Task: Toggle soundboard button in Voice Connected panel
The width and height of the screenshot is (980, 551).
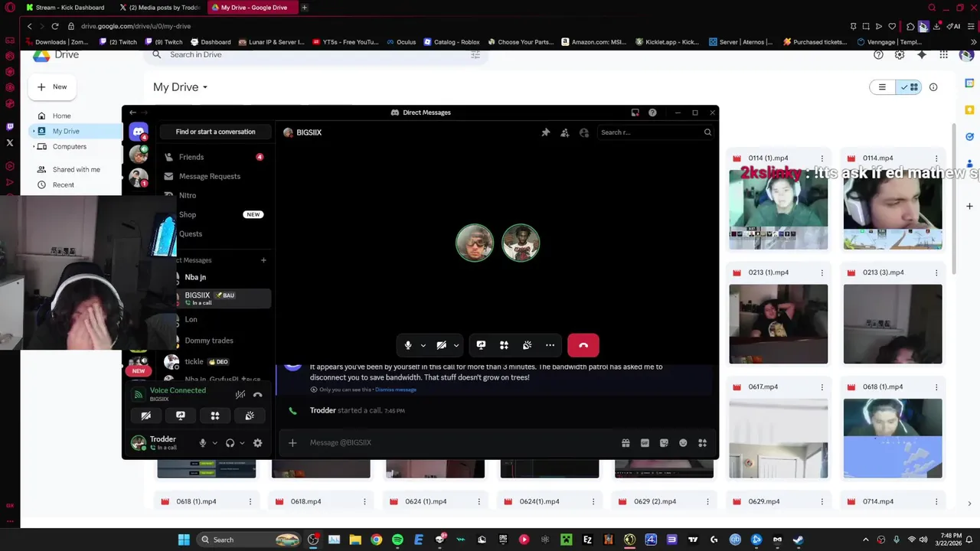Action: [250, 416]
